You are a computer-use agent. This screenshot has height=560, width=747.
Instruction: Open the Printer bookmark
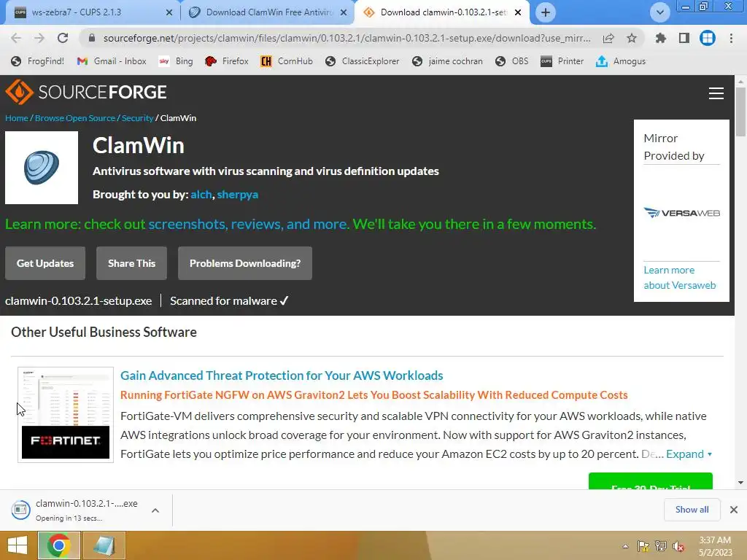click(562, 61)
